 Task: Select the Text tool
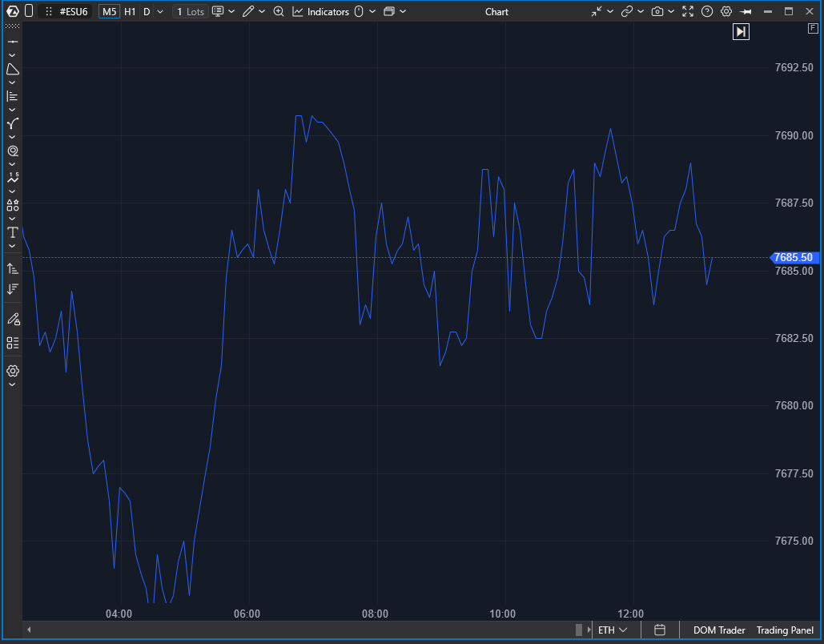click(x=13, y=232)
